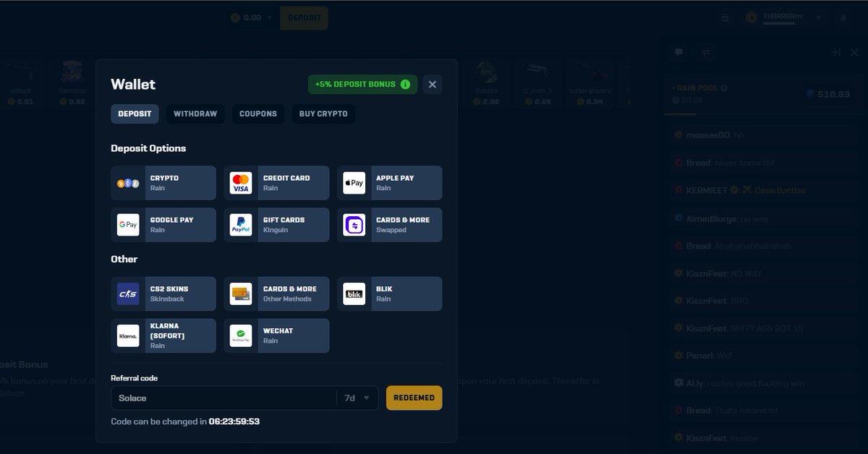This screenshot has width=868, height=454.
Task: Select the Klarna logo
Action: [128, 335]
